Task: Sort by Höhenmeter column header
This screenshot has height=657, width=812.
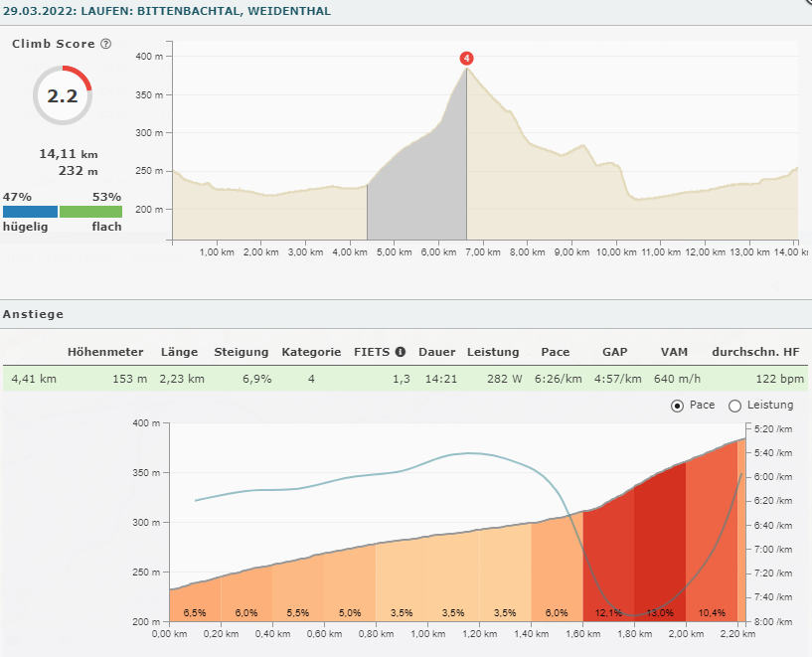Action: [106, 352]
